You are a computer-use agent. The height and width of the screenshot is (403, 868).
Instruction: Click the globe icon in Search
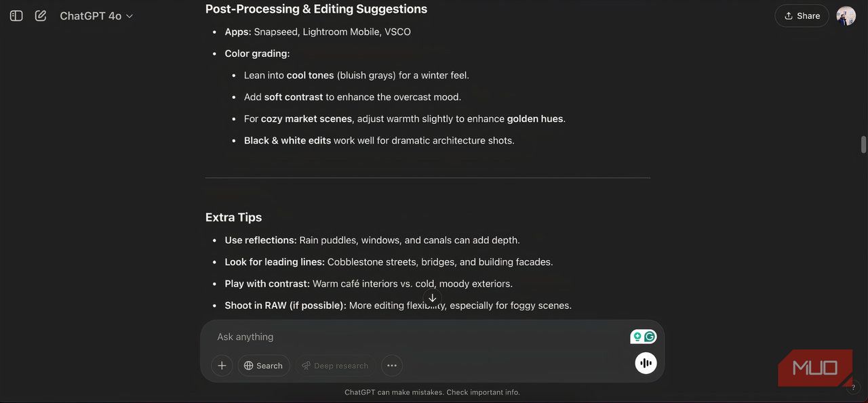(249, 366)
